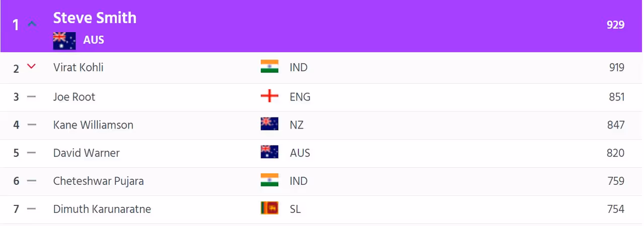Click the red down arrow beside rank 2
The height and width of the screenshot is (226, 644).
click(x=31, y=66)
